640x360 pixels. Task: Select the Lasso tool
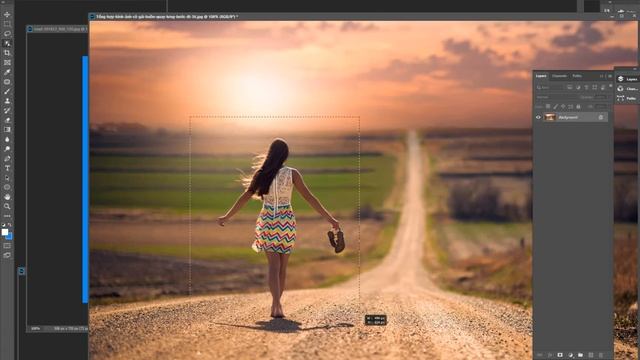click(7, 33)
